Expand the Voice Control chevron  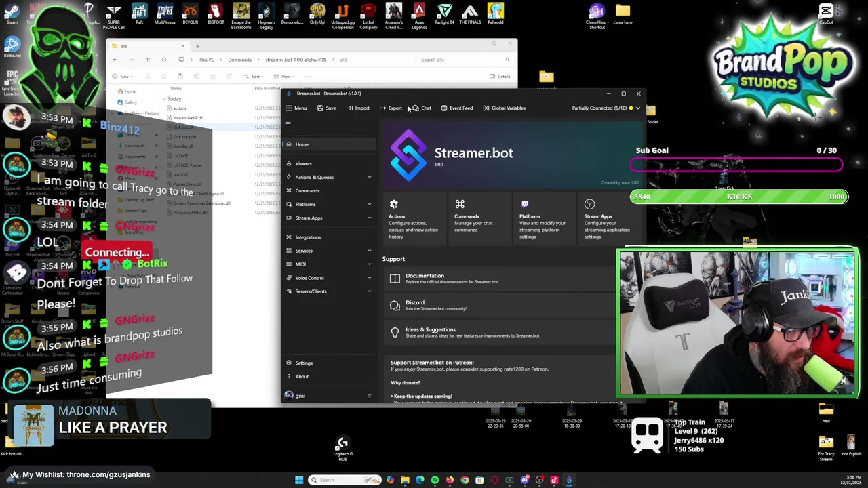click(370, 278)
